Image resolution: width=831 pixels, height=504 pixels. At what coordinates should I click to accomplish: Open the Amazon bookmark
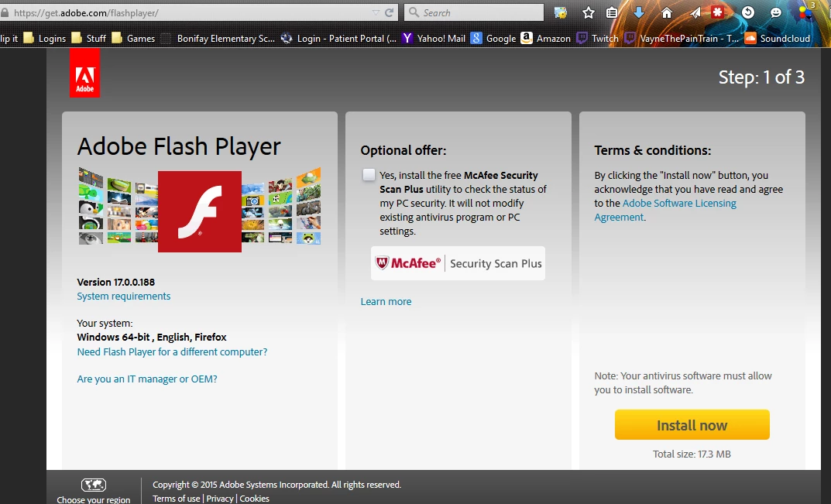pos(545,38)
